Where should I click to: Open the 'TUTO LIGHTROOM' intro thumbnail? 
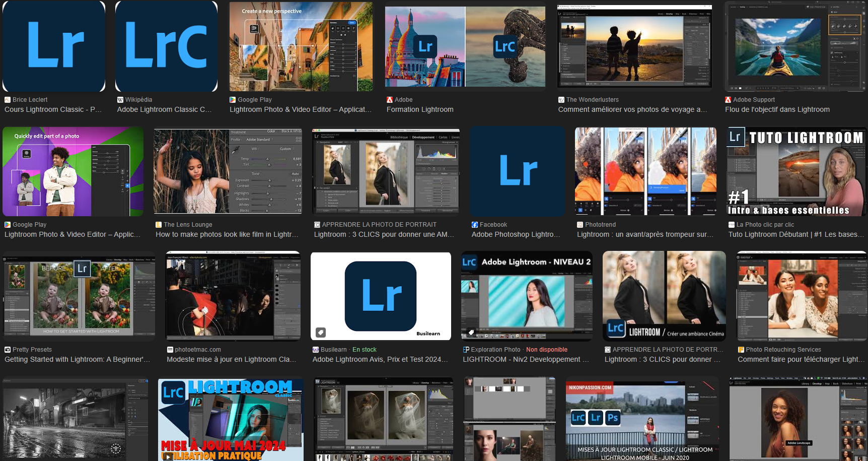point(797,171)
